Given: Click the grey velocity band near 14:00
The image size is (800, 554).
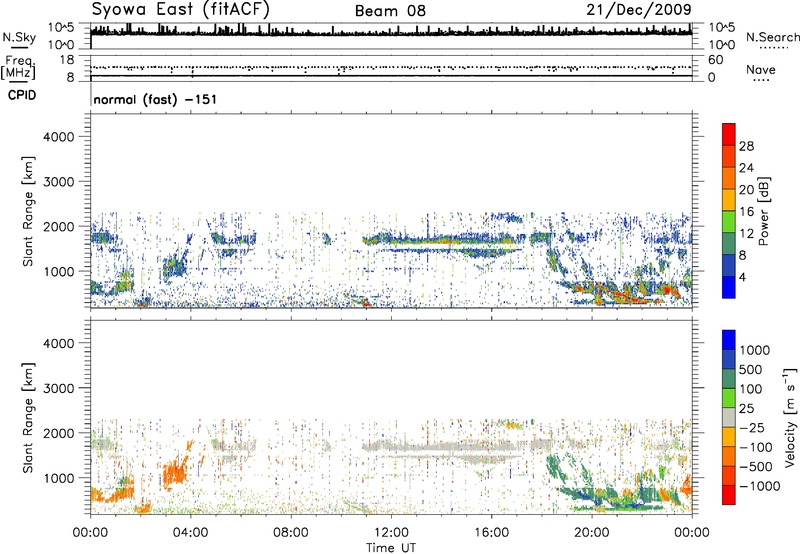Looking at the screenshot, I should [441, 447].
